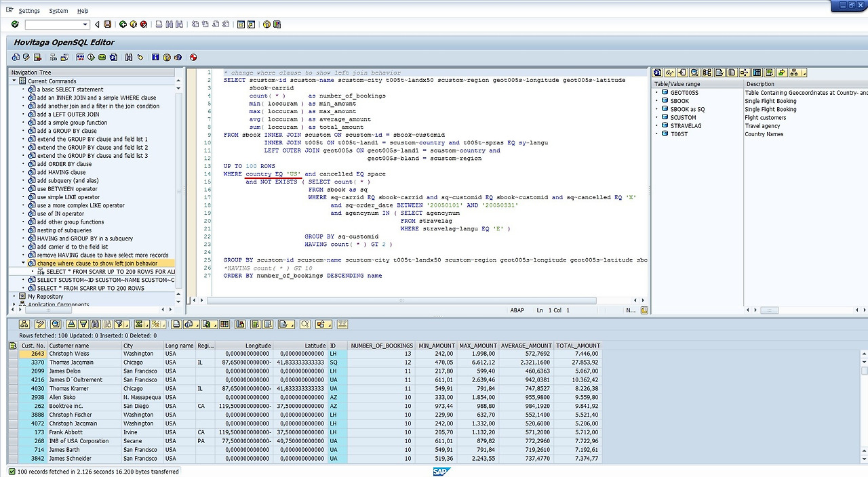Click the refresh icon in table pane toolbar
Screen dimensions: 868x477
click(658, 72)
